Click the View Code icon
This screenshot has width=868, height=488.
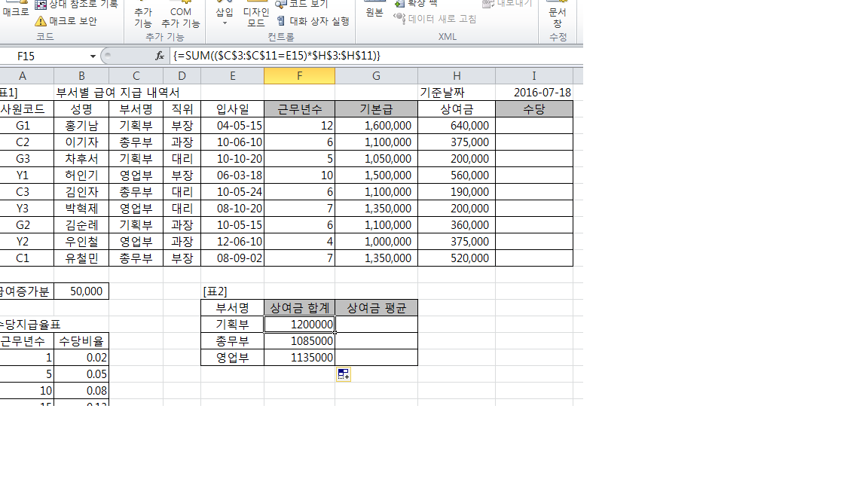(282, 4)
